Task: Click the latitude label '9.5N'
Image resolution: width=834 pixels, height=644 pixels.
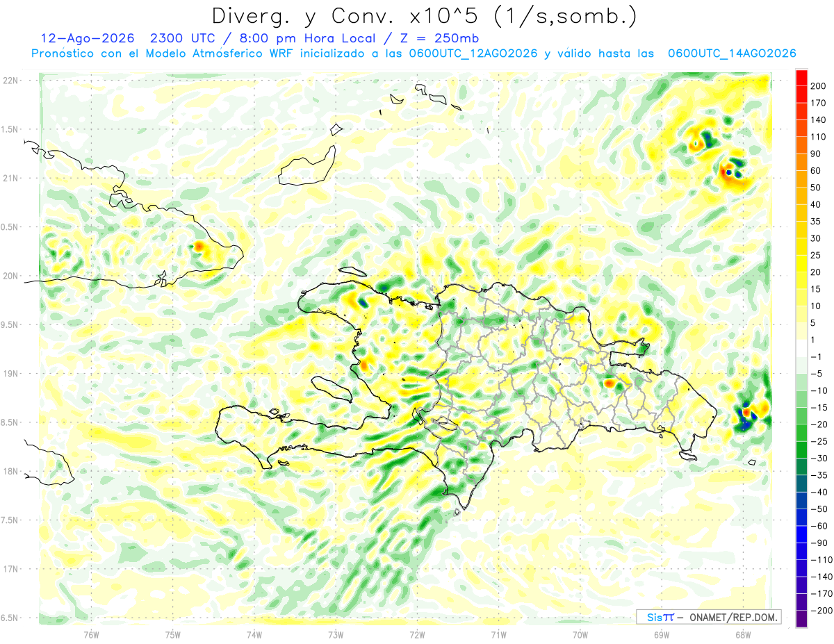Action: click(10, 324)
